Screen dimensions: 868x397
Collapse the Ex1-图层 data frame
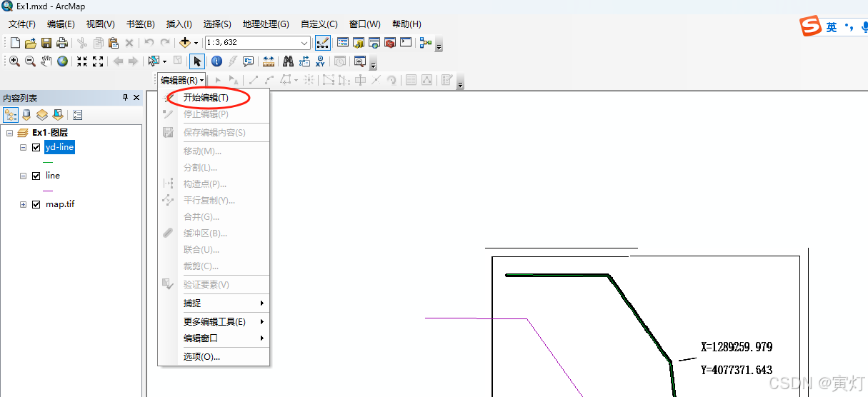(x=9, y=133)
